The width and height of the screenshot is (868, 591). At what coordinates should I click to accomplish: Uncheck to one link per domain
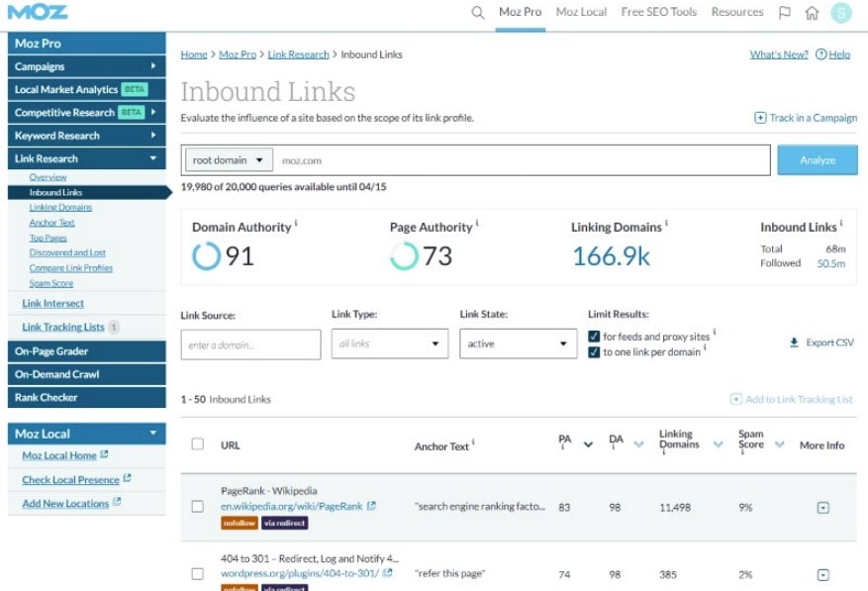coord(594,352)
